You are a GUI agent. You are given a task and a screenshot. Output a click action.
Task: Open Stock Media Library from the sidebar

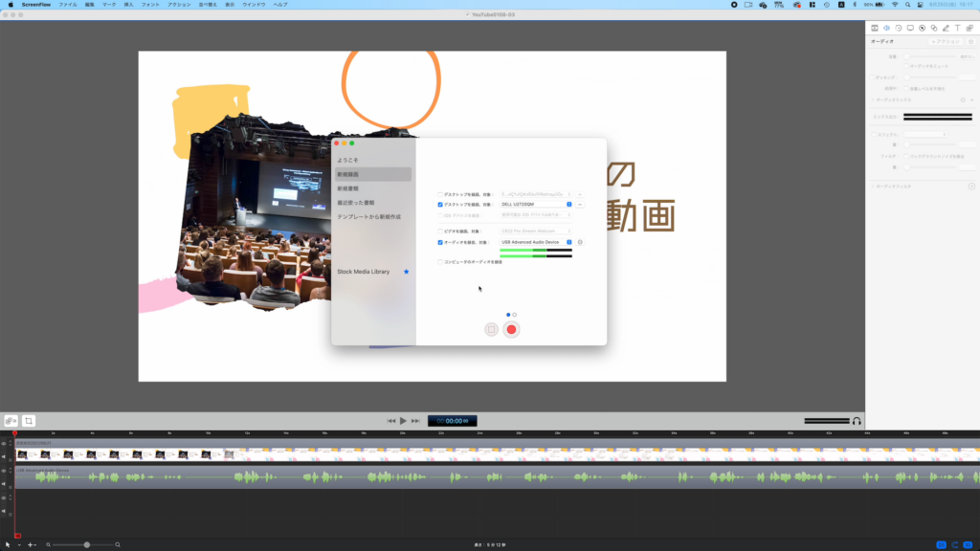tap(363, 271)
